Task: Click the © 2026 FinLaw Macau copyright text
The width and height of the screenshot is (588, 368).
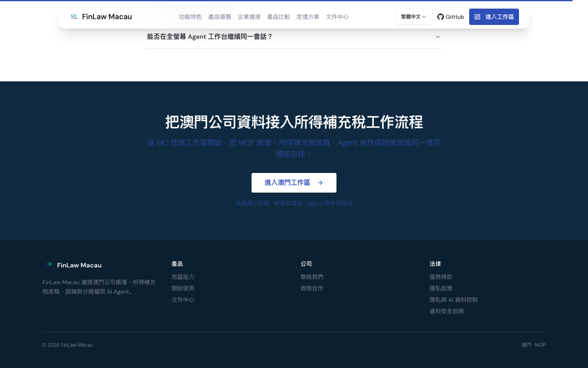Action: tap(68, 345)
